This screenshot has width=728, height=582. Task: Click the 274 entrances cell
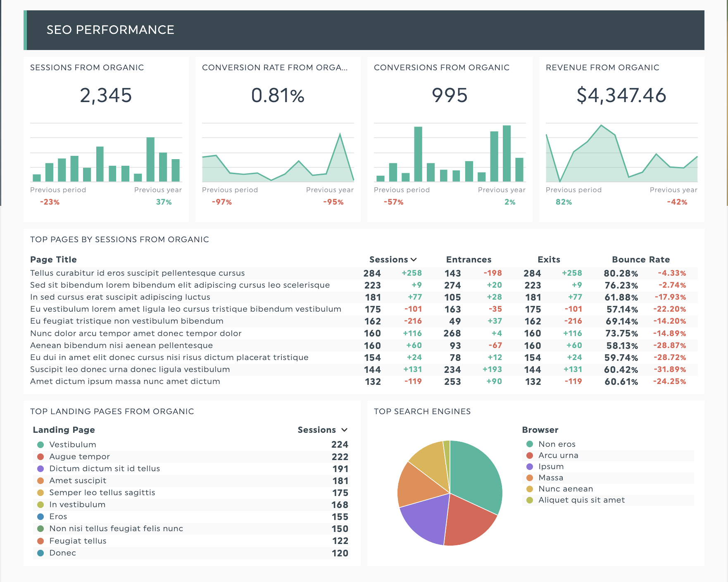pos(452,286)
